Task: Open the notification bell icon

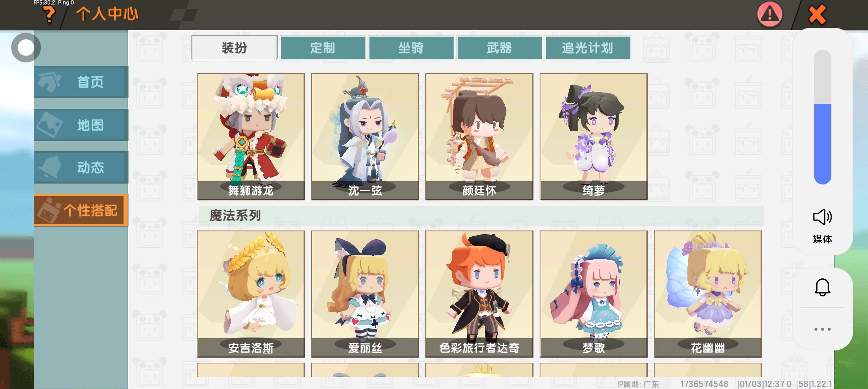Action: point(822,287)
